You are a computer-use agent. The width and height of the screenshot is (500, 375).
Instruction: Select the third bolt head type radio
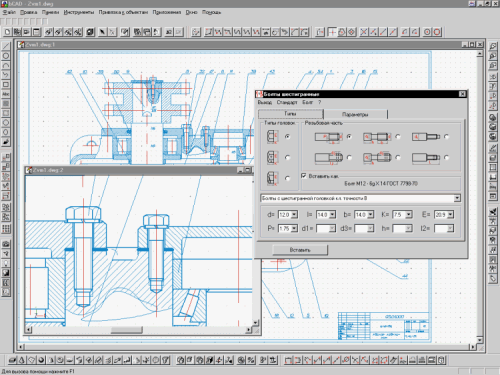tap(288, 178)
